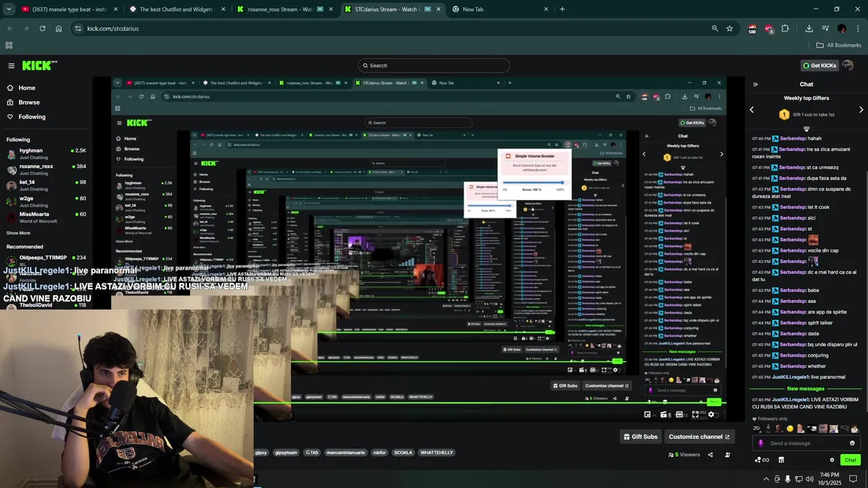Select the gipsyteam stream tag
The image size is (868, 488).
point(286,453)
